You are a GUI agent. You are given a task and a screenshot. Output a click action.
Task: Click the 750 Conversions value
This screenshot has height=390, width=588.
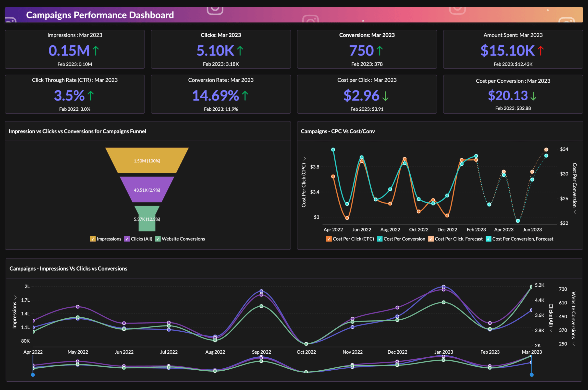361,51
